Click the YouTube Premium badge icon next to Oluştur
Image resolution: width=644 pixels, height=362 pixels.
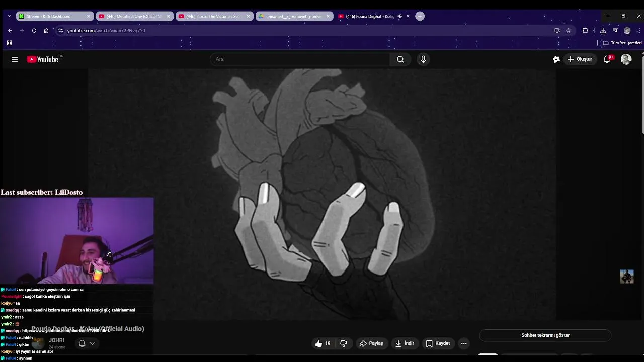click(556, 59)
